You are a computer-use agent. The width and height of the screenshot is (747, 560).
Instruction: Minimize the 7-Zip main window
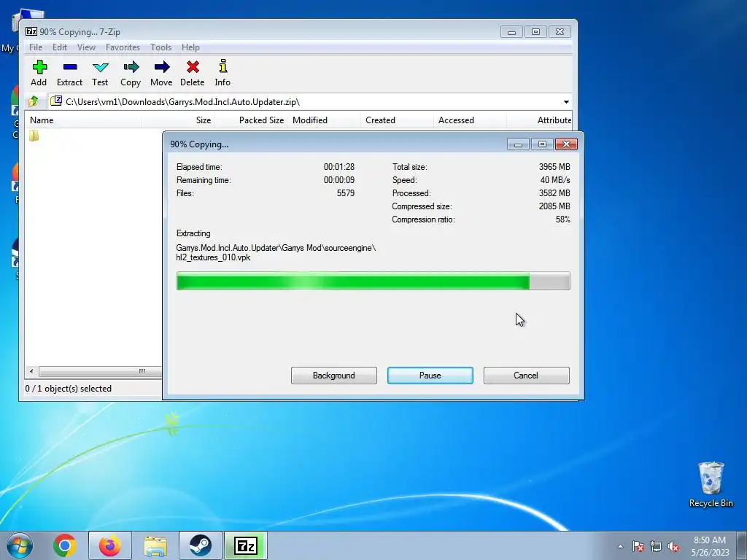tap(511, 32)
